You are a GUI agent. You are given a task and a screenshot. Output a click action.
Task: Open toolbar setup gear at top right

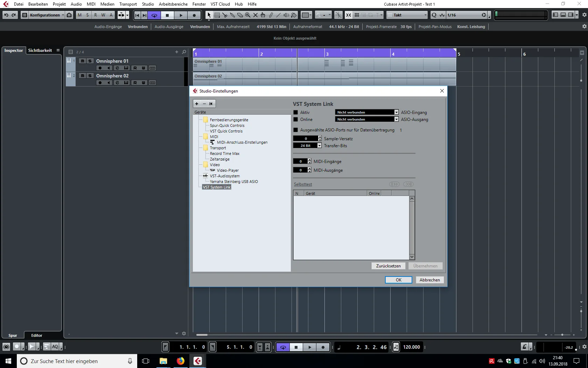pyautogui.click(x=584, y=15)
